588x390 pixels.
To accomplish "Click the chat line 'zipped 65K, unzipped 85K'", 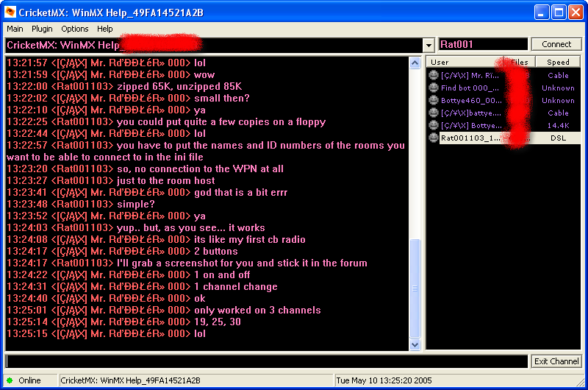I will coord(179,86).
